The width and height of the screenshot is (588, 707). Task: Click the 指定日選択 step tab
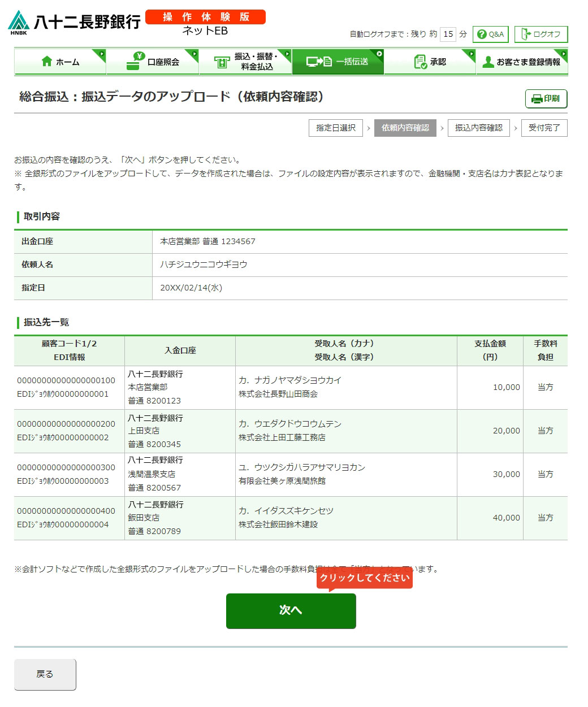click(336, 128)
